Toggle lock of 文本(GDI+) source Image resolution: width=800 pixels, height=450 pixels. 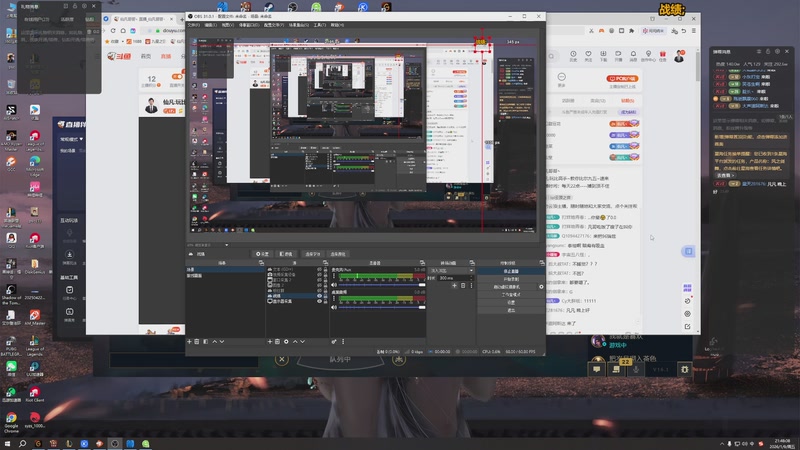click(326, 269)
